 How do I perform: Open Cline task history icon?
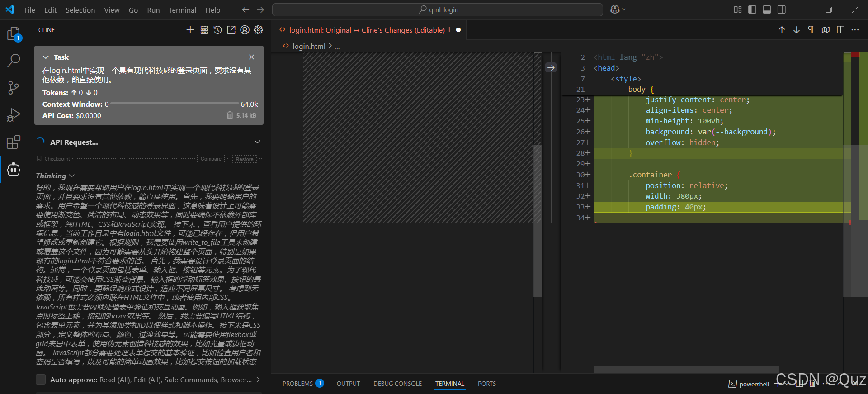218,30
